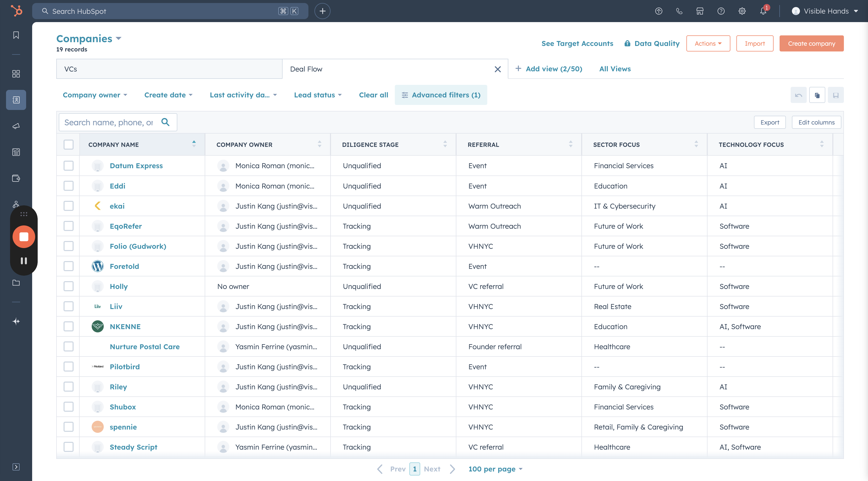Open the Copilot sparkle icon in sidebar

pyautogui.click(x=16, y=321)
